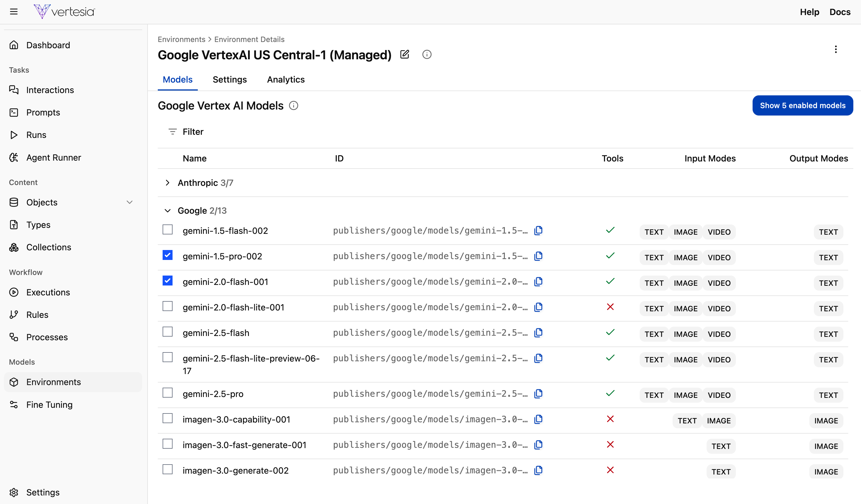The height and width of the screenshot is (504, 861).
Task: Switch to the Analytics tab
Action: point(286,80)
